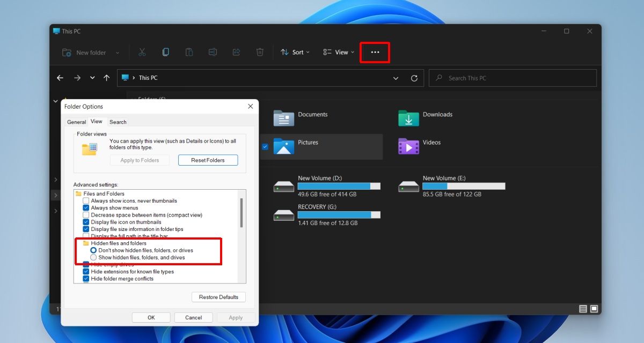This screenshot has height=343, width=644.
Task: Click the Restore Defaults button
Action: point(218,297)
